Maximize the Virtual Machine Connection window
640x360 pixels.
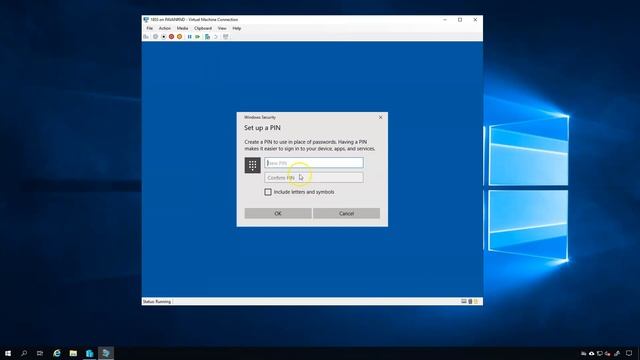point(460,20)
